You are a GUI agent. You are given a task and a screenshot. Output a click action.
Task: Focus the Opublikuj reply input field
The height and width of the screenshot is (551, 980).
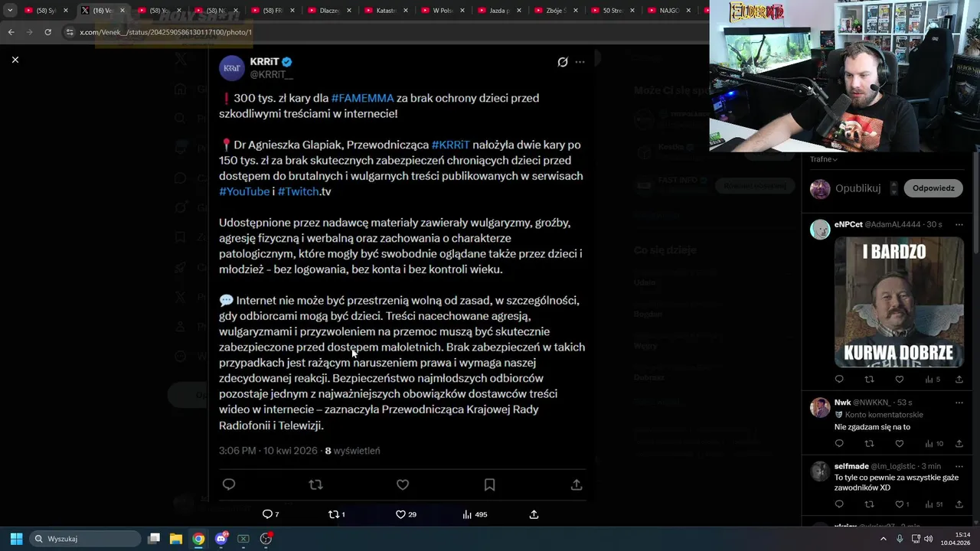857,188
